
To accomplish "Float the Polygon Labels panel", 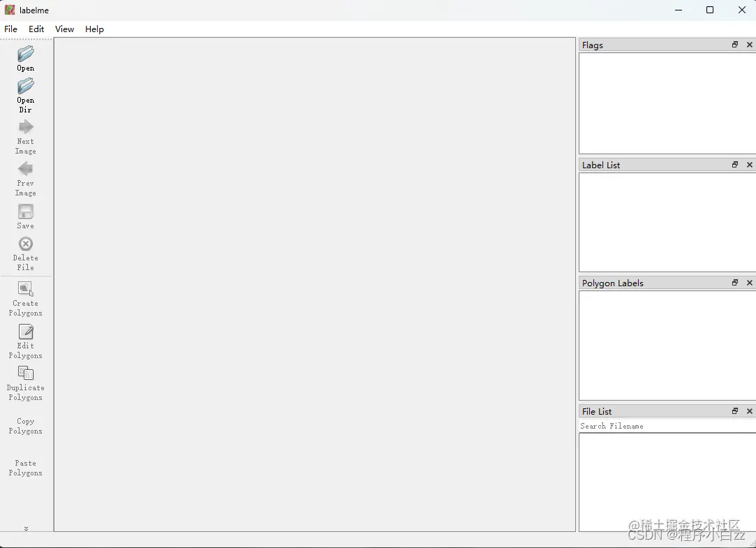I will coord(735,283).
